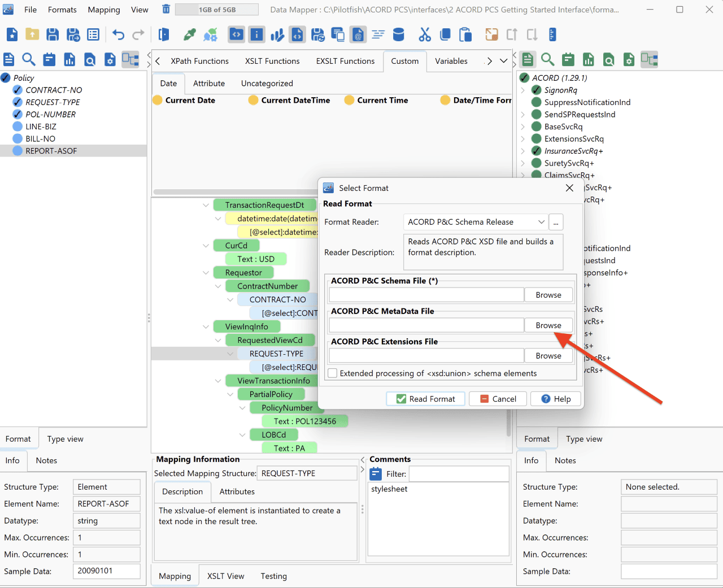
Task: Click Browse for ACORD P&C Extensions File
Action: [548, 356]
